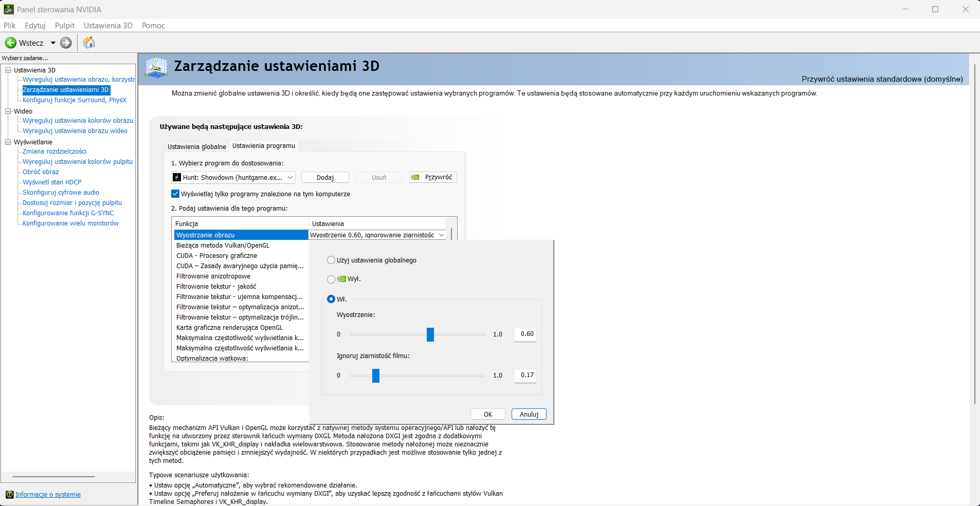Select the 'Wył.' sharpening radio option
This screenshot has height=506, width=980.
331,279
